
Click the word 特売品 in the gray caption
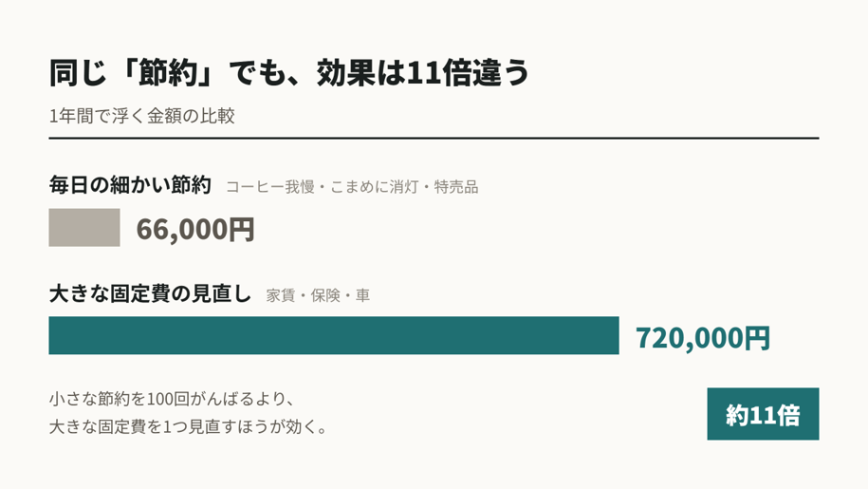(x=456, y=187)
